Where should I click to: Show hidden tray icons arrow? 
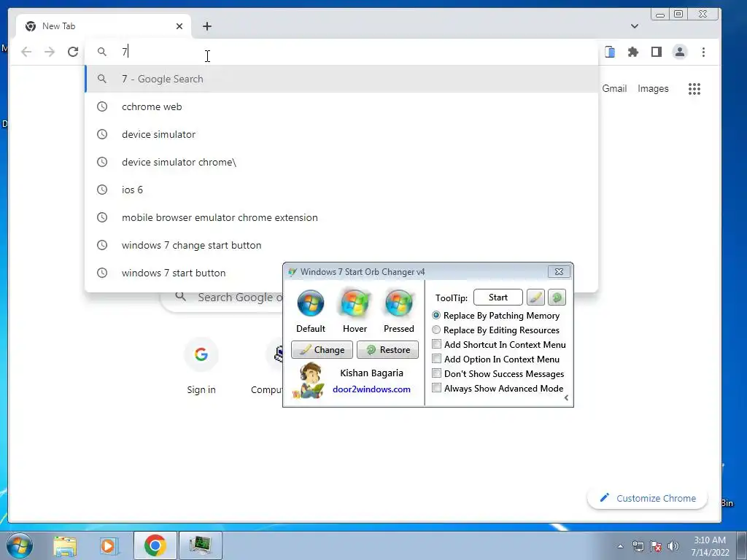tap(620, 546)
